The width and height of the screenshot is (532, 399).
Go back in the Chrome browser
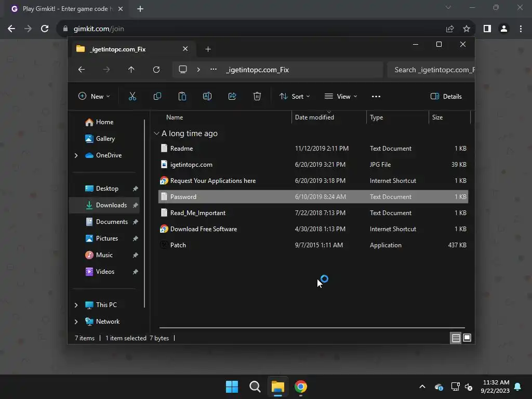pyautogui.click(x=11, y=29)
